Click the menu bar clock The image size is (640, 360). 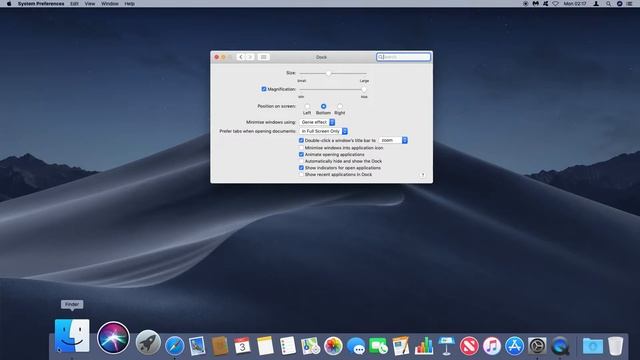[x=575, y=4]
